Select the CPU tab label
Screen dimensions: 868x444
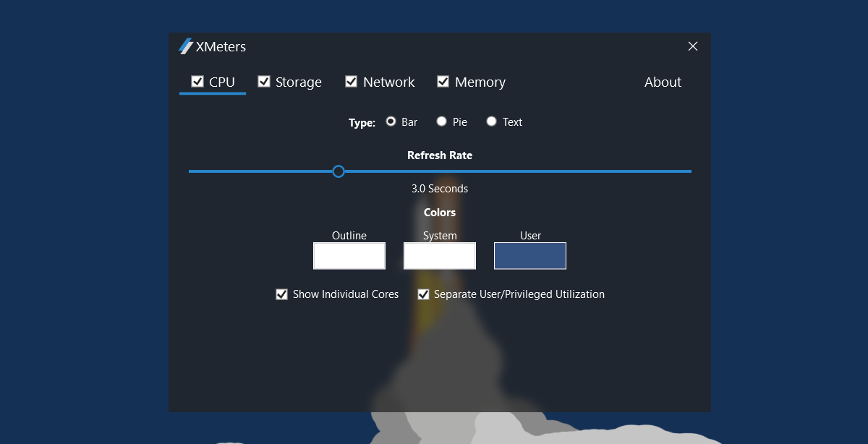pos(222,82)
